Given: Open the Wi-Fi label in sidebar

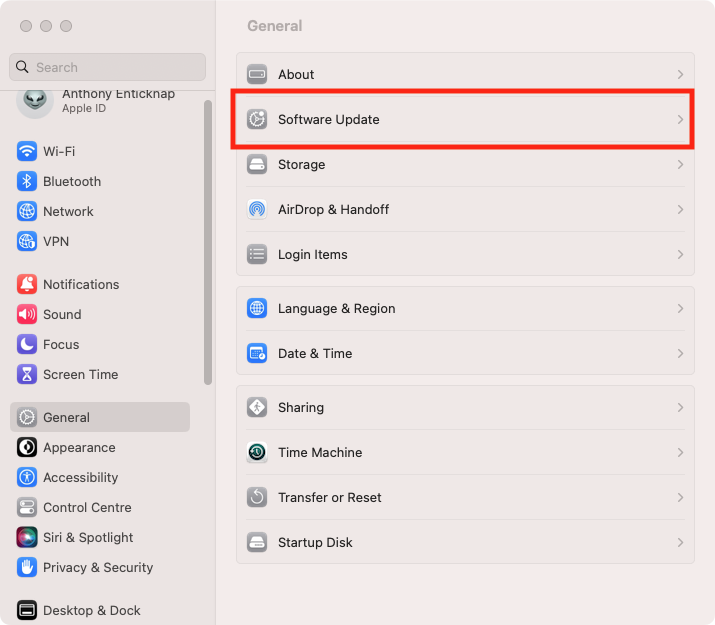Looking at the screenshot, I should [59, 151].
